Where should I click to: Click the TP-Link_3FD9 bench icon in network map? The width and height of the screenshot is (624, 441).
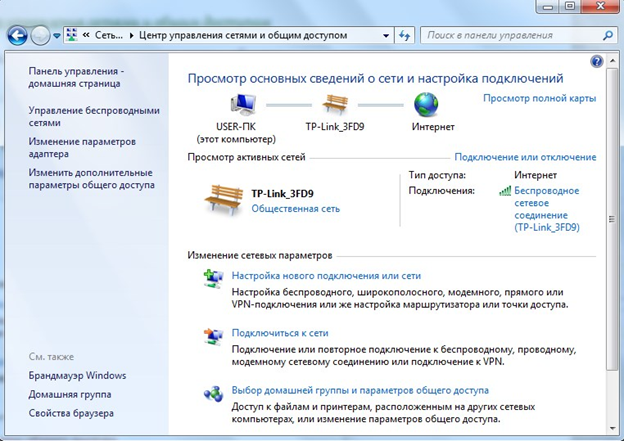click(x=335, y=104)
